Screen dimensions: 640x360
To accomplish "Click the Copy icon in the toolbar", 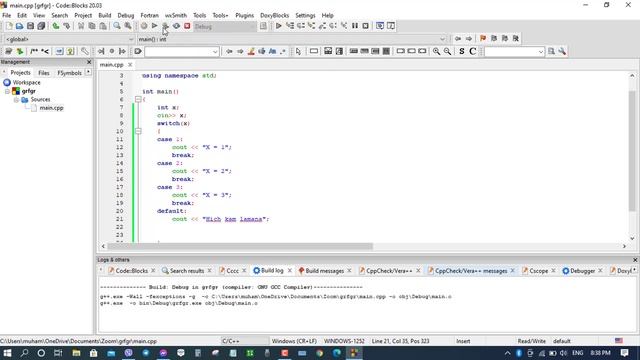I will [x=92, y=26].
